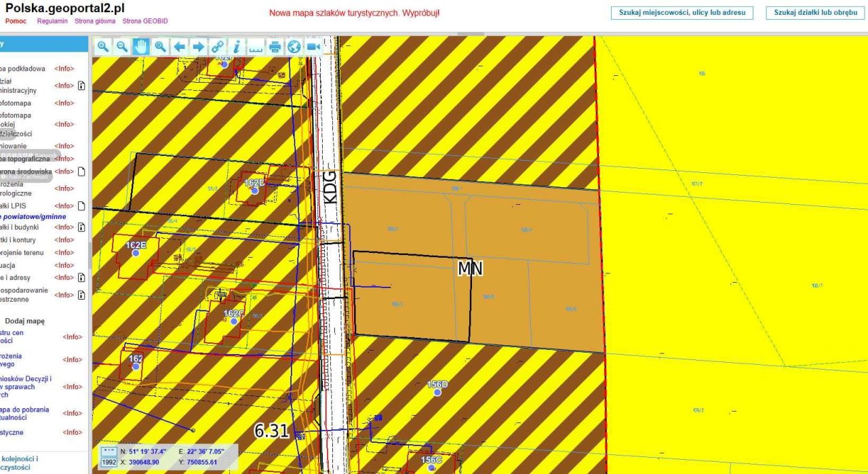
Task: Click the 6.31 label on map
Action: pos(272,431)
